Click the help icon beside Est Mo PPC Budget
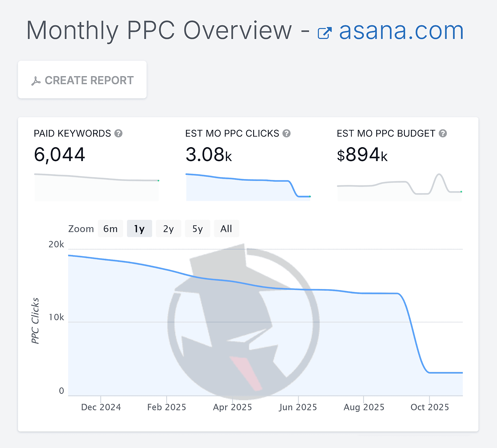Viewport: 497px width, 448px height. (444, 134)
